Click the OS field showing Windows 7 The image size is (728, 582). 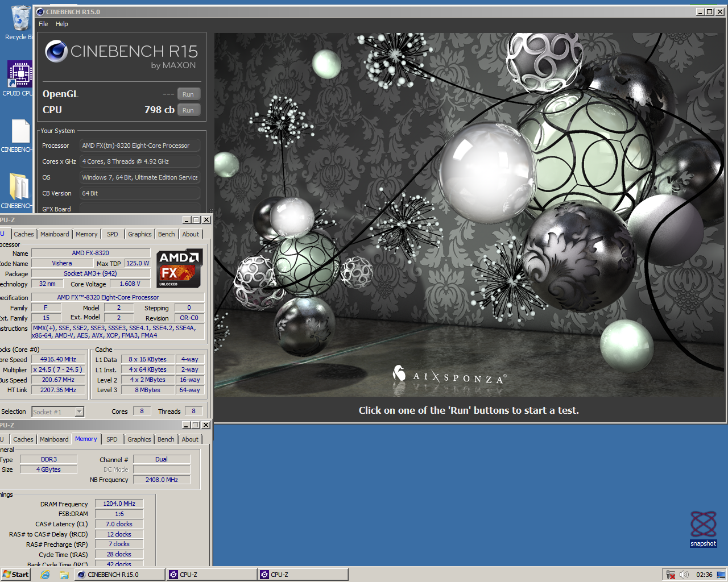coord(140,177)
